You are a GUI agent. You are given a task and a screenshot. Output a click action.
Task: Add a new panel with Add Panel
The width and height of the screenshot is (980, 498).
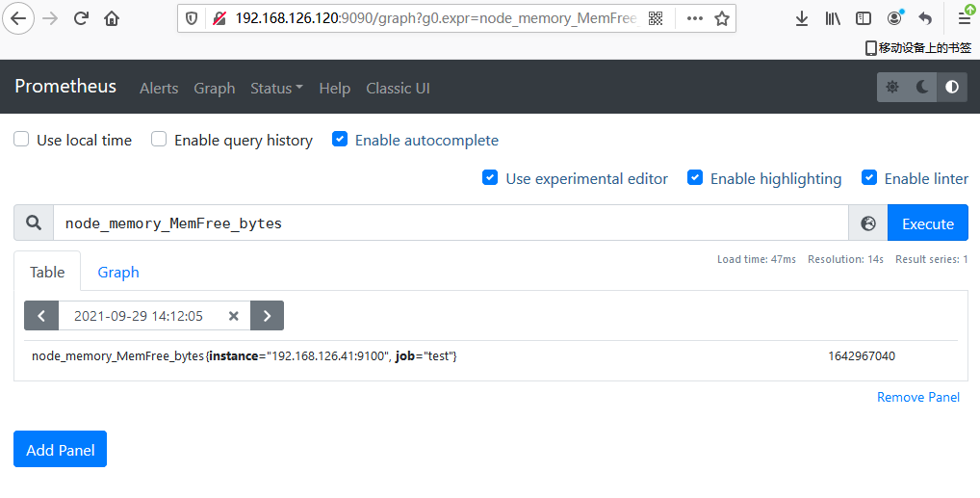pos(60,449)
